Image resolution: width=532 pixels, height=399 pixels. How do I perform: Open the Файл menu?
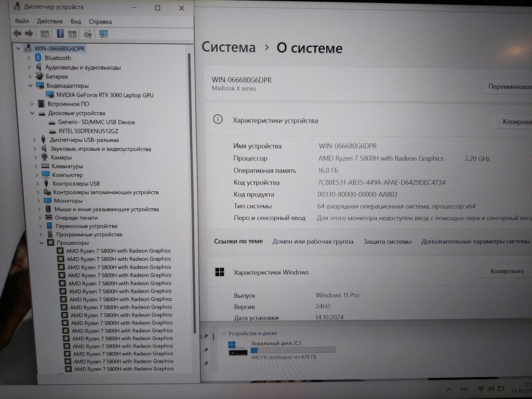[x=22, y=21]
